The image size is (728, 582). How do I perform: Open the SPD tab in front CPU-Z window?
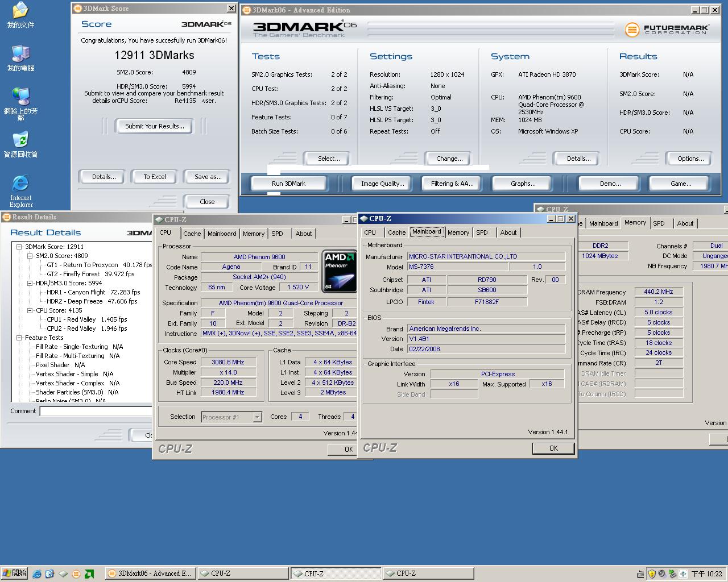point(482,232)
